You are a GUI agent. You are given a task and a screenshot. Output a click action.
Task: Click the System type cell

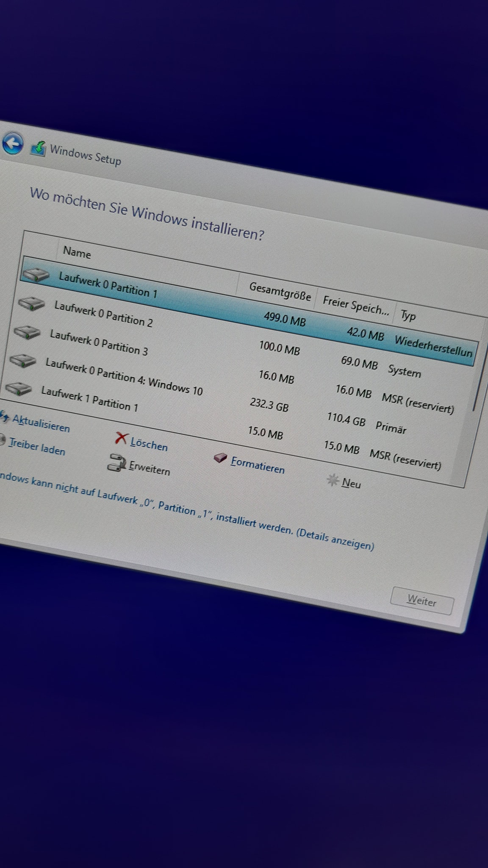pos(405,371)
